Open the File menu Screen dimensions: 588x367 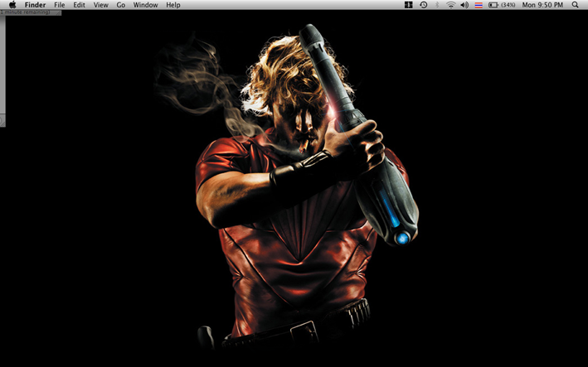[59, 5]
